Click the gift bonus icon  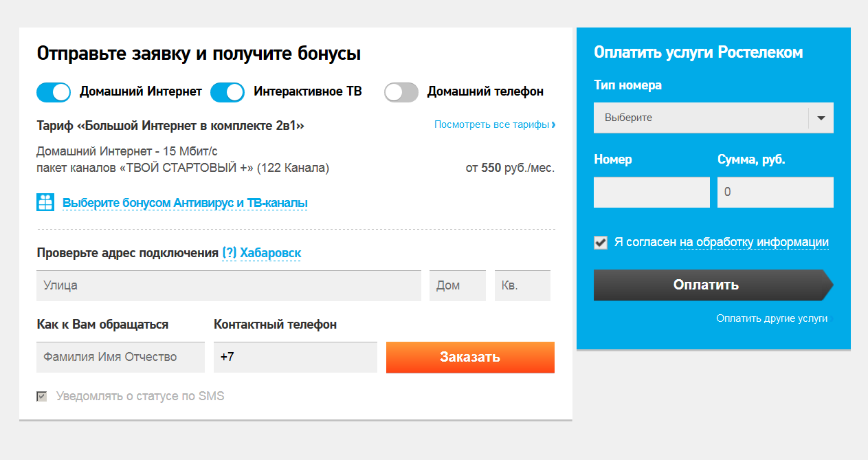pyautogui.click(x=45, y=202)
